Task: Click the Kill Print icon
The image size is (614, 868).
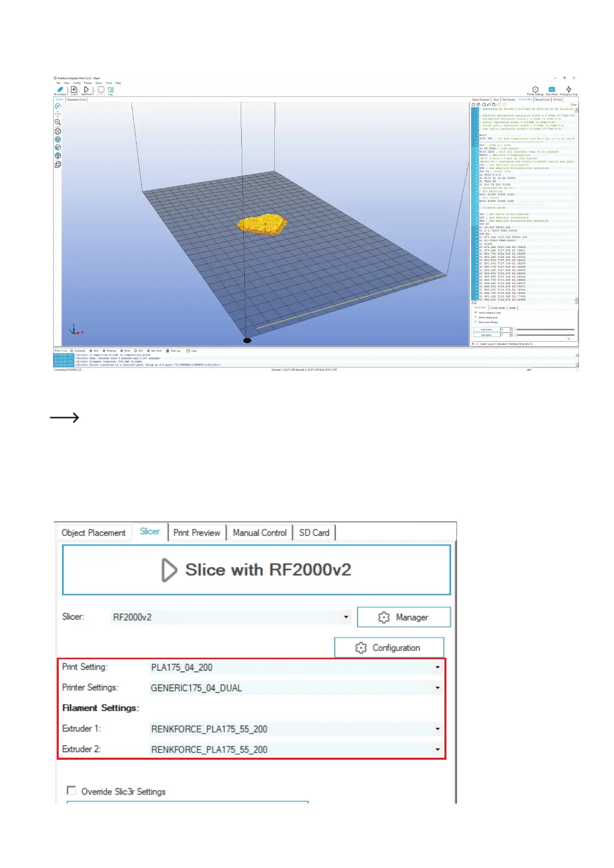Action: click(x=101, y=90)
